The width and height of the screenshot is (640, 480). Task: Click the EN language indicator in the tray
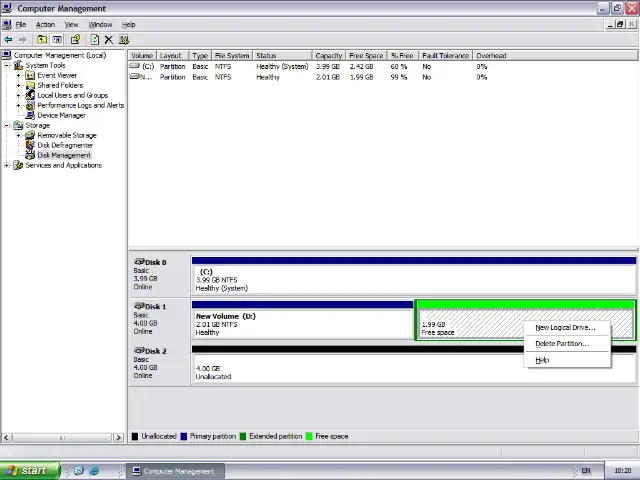tap(586, 471)
